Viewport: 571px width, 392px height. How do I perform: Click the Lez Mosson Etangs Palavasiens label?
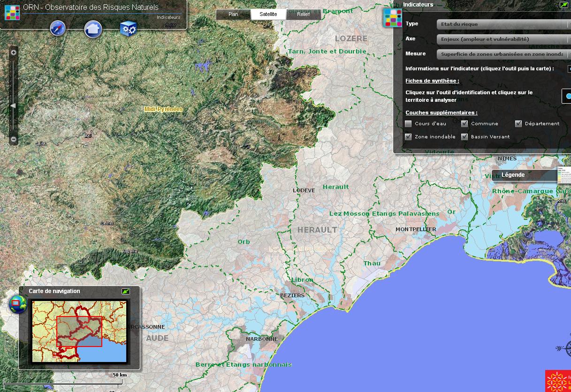384,214
